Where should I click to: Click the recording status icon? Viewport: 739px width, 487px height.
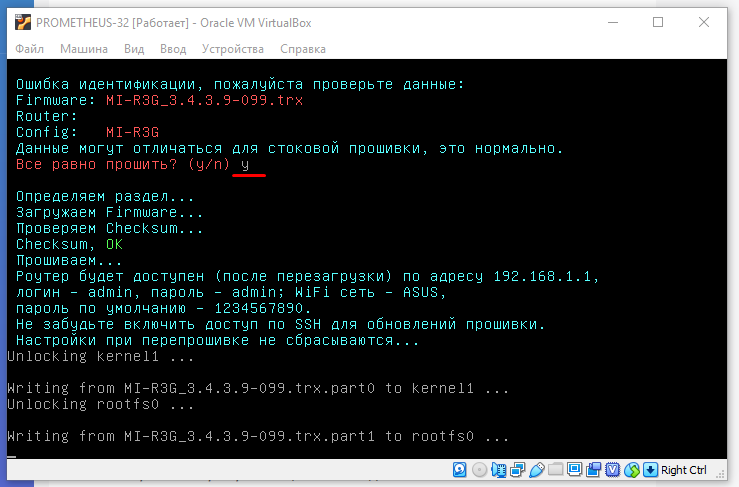(593, 470)
